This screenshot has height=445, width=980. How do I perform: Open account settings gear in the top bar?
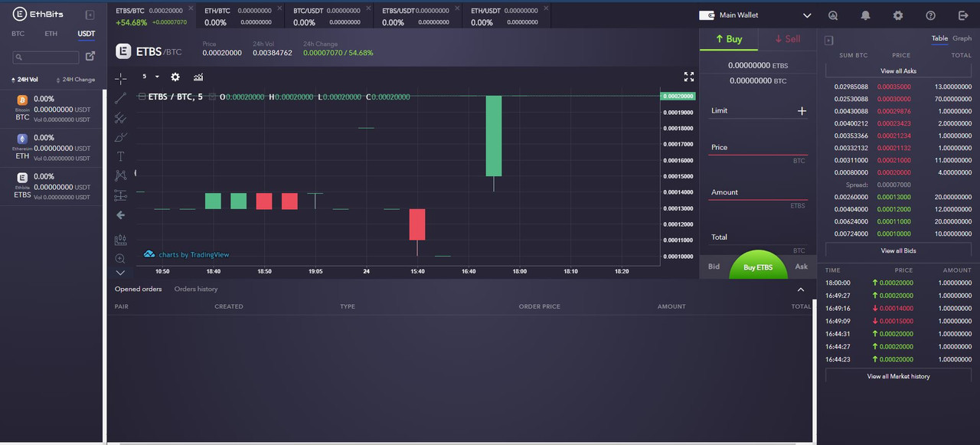[898, 15]
